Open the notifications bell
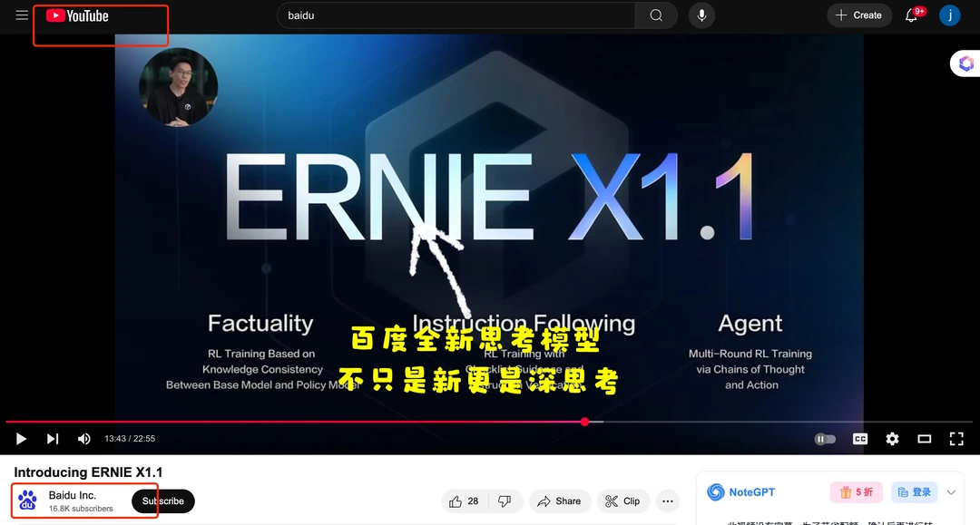980x525 pixels. 912,15
